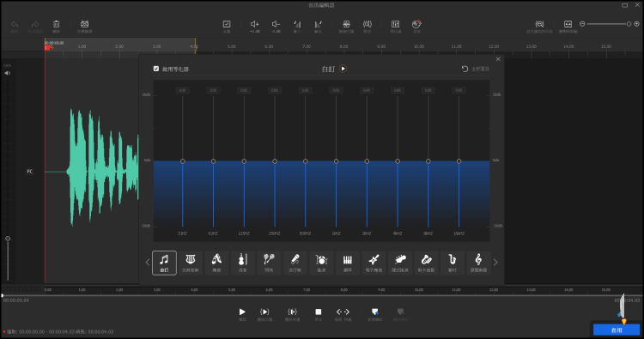Select the microphone pop preset
Image resolution: width=644 pixels, height=339 pixels.
(x=295, y=263)
